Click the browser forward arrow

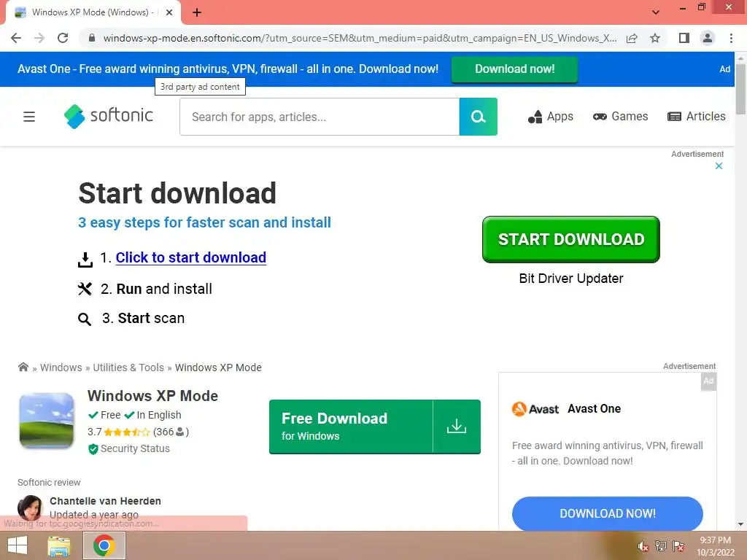tap(39, 38)
